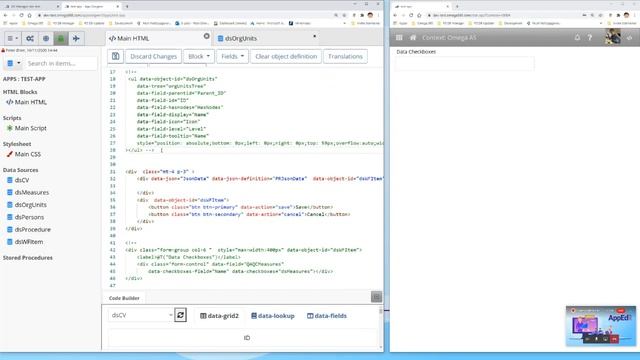Click the green bug icon button
This screenshot has height=360, width=640.
tap(61, 38)
